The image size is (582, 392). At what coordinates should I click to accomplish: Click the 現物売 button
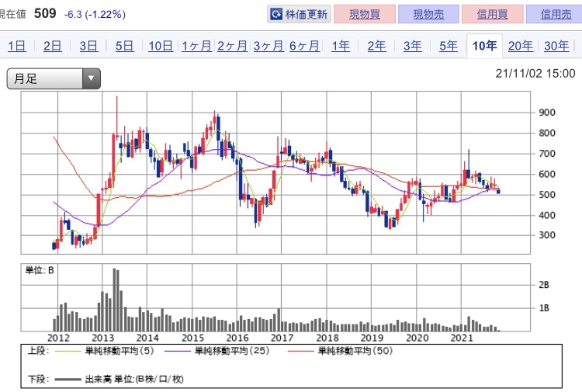click(x=428, y=15)
